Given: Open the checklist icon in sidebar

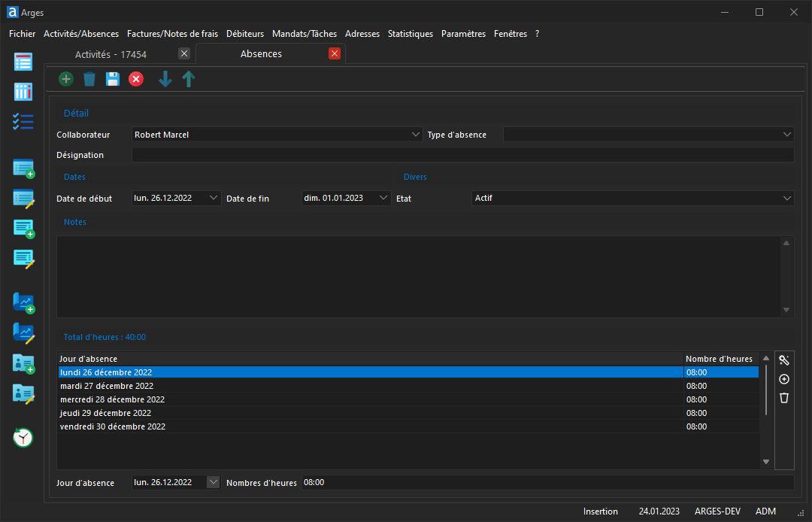Looking at the screenshot, I should coord(23,122).
